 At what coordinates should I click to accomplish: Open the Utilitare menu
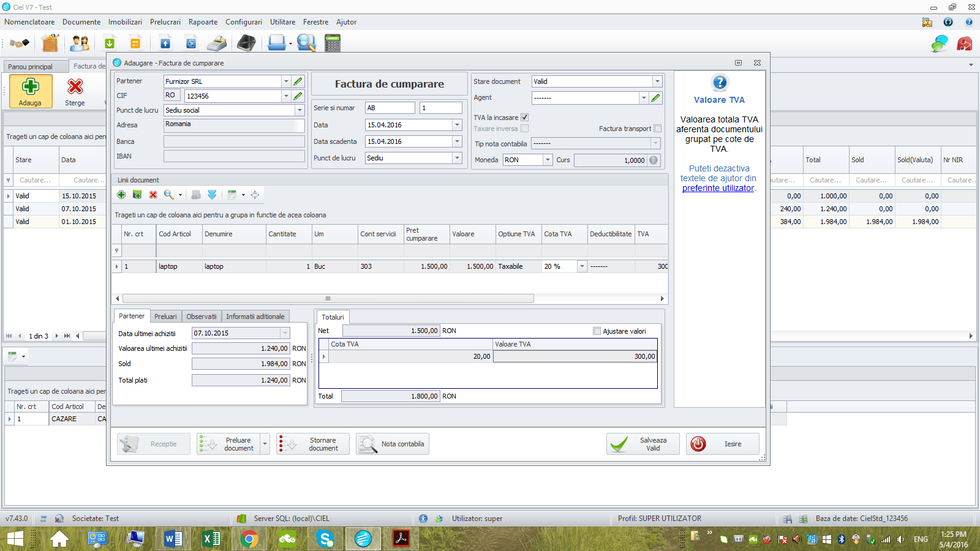point(282,22)
